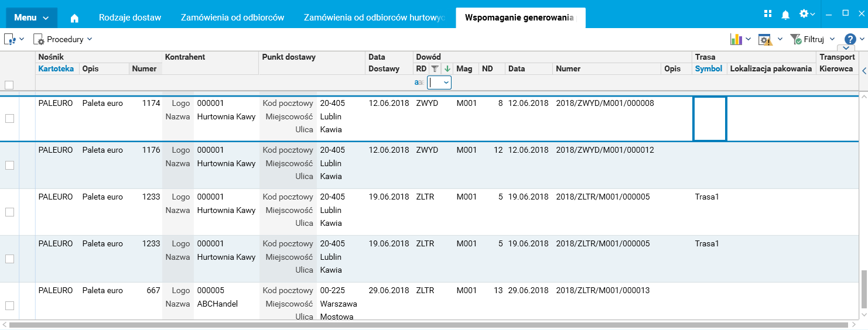868x330 pixels.
Task: Open the blue help question mark
Action: point(850,39)
